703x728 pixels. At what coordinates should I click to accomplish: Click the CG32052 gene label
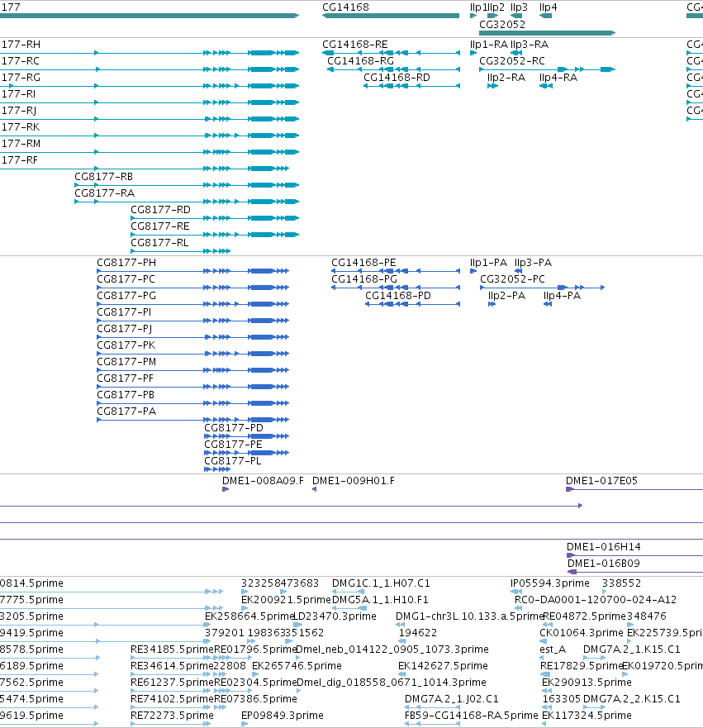(x=502, y=25)
